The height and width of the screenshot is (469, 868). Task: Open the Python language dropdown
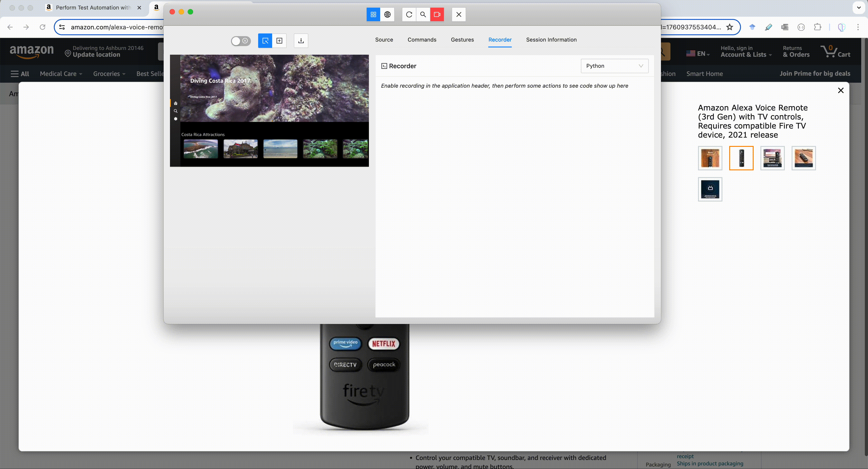pos(614,66)
